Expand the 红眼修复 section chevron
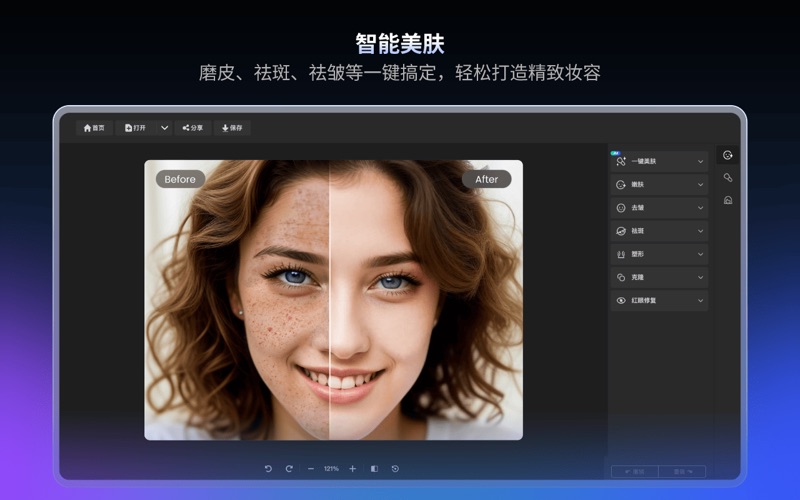Image resolution: width=800 pixels, height=500 pixels. point(700,301)
